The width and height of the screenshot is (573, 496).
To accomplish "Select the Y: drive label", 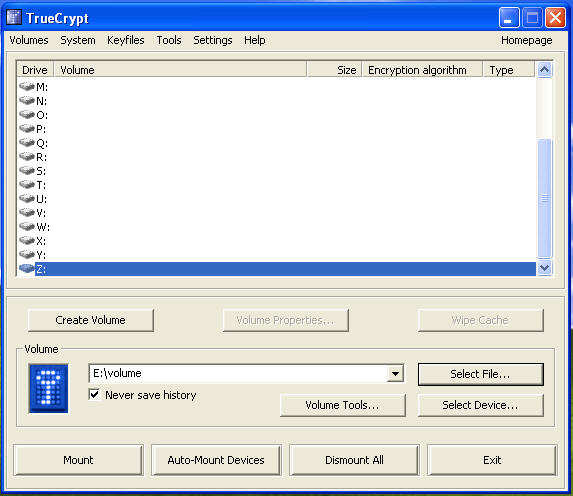I will (x=41, y=255).
